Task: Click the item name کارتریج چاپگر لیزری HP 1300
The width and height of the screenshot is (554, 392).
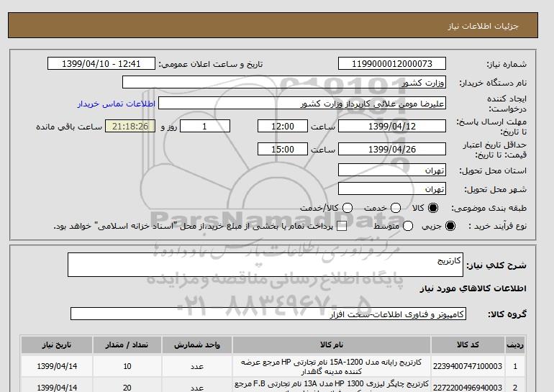Action: click(x=332, y=386)
